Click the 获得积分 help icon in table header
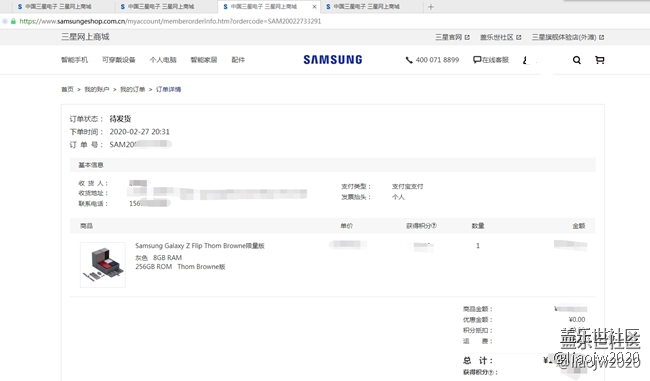 pos(434,226)
